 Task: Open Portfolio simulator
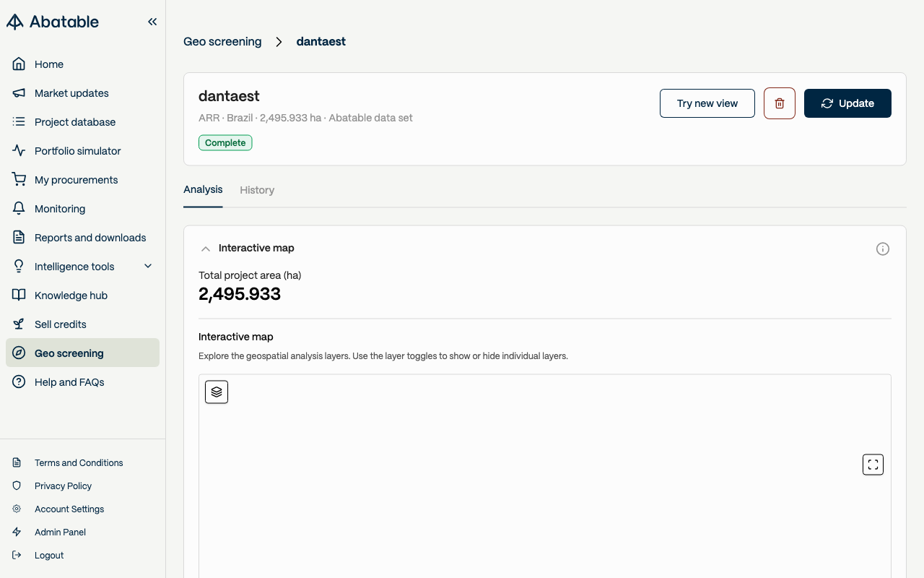tap(82, 151)
